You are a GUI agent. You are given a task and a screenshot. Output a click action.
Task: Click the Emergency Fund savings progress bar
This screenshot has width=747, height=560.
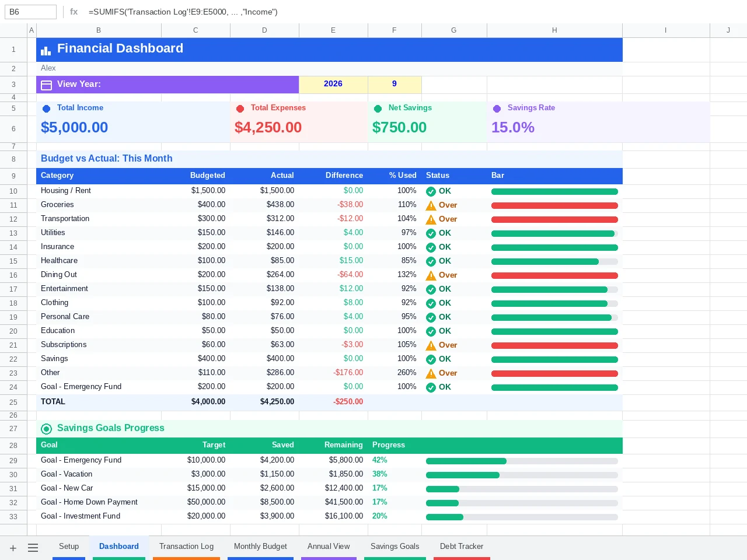pyautogui.click(x=522, y=461)
